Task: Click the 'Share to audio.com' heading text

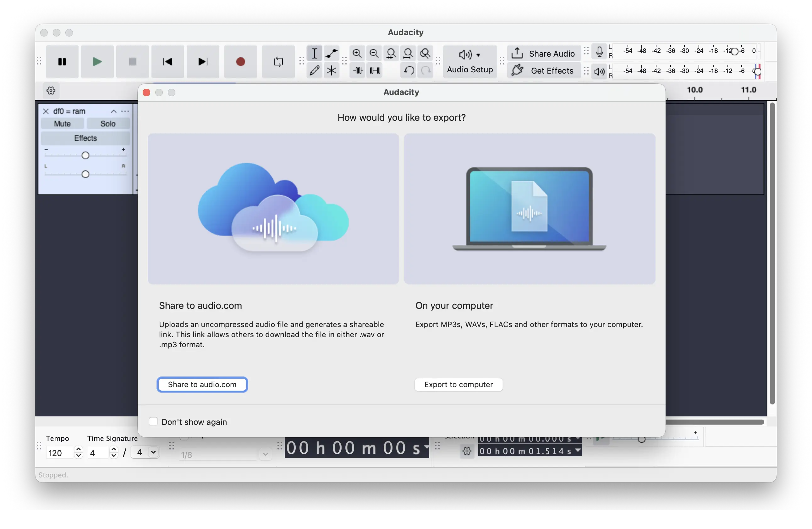Action: (x=200, y=305)
